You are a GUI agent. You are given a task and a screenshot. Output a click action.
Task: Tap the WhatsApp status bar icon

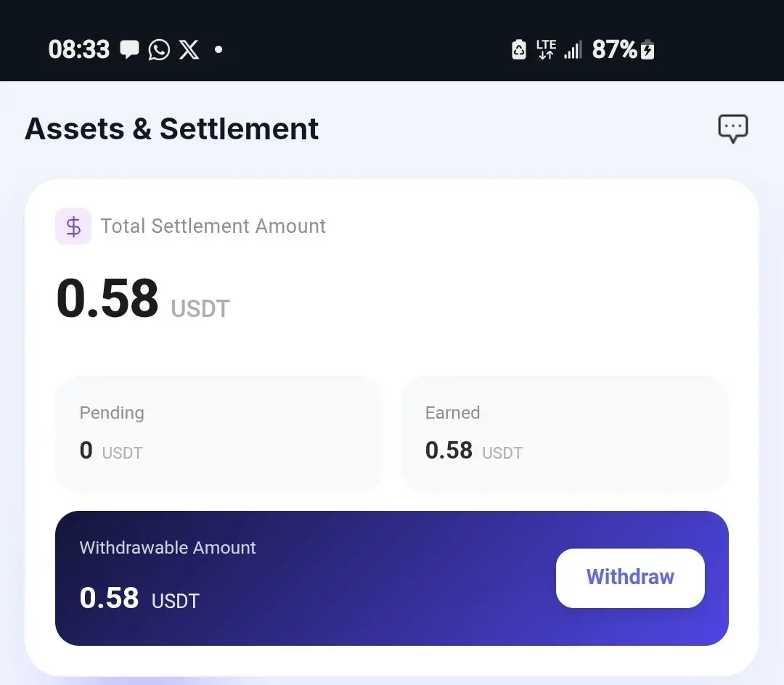(x=159, y=49)
